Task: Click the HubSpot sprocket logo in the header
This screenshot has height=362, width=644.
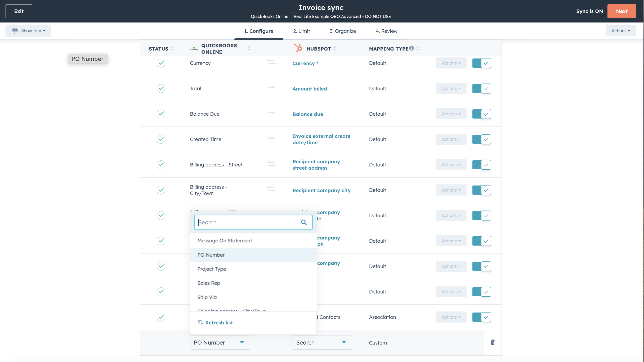Action: point(298,48)
